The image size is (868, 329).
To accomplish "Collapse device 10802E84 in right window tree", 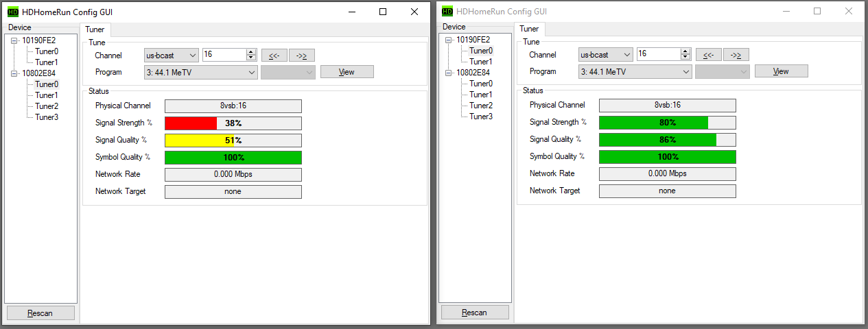I will 448,73.
